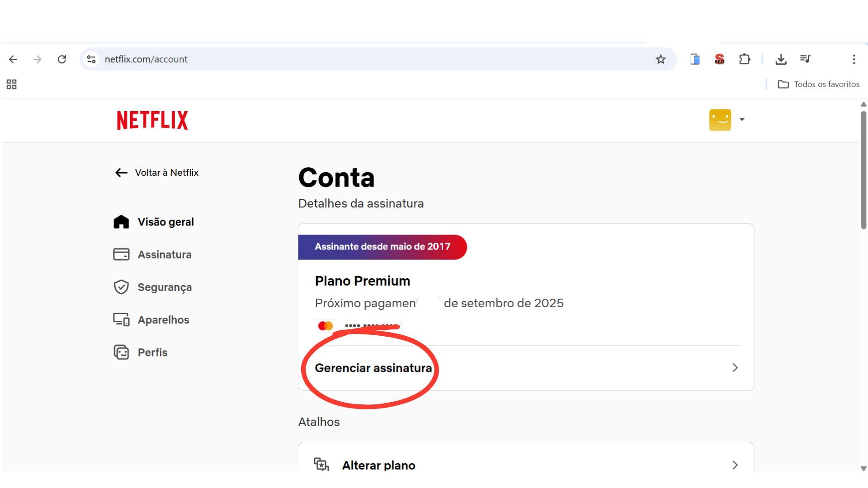This screenshot has width=868, height=488.
Task: Open browser downloads icon
Action: [781, 59]
